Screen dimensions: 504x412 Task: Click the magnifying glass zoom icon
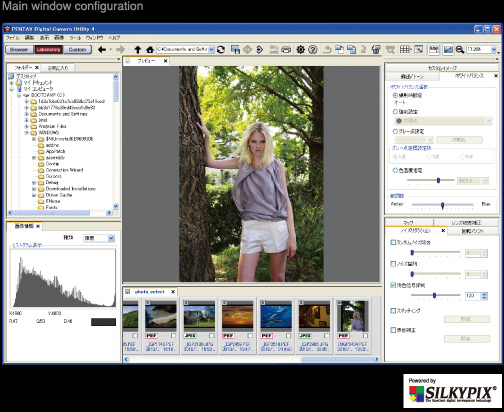[460, 50]
